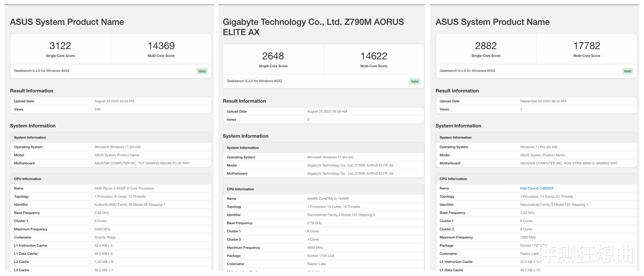Click the Valid badge under score 14622
The image size is (644, 276).
[414, 81]
